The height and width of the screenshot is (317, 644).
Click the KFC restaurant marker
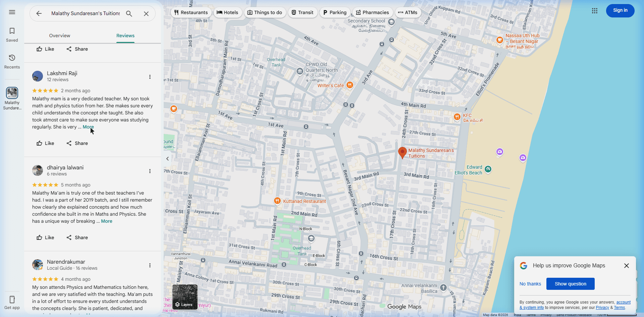pos(457,117)
